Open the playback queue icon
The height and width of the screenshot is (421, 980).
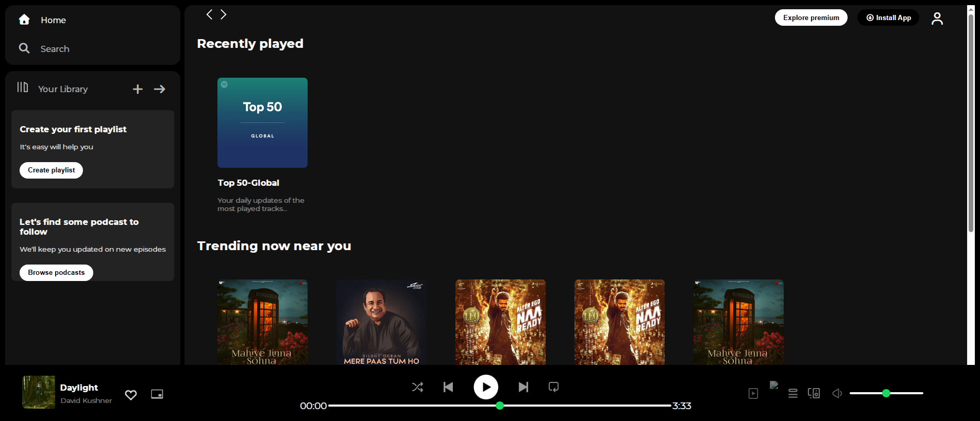click(x=793, y=393)
